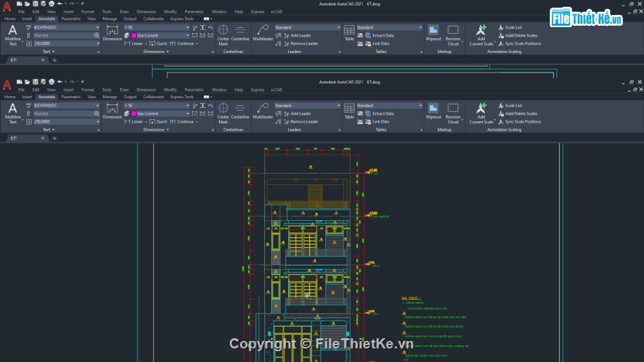Click Open folder icon in lower quick access toolbar

[x=27, y=82]
